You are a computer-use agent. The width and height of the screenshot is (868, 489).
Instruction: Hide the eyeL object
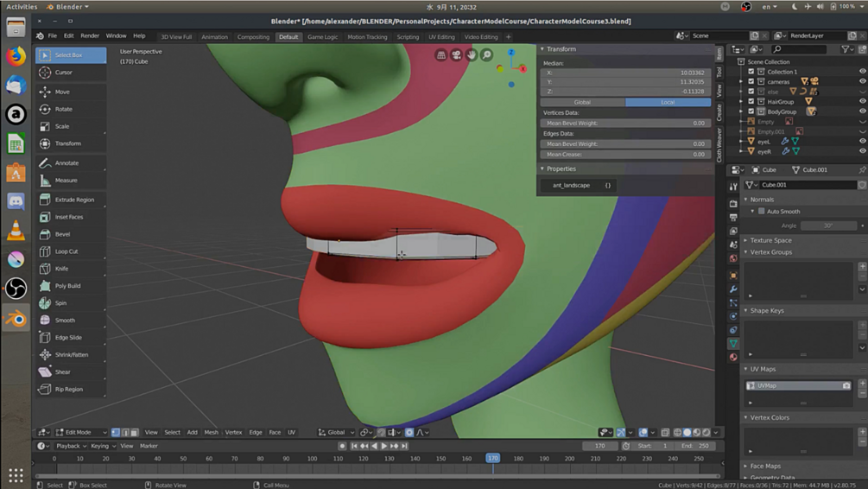pos(863,141)
